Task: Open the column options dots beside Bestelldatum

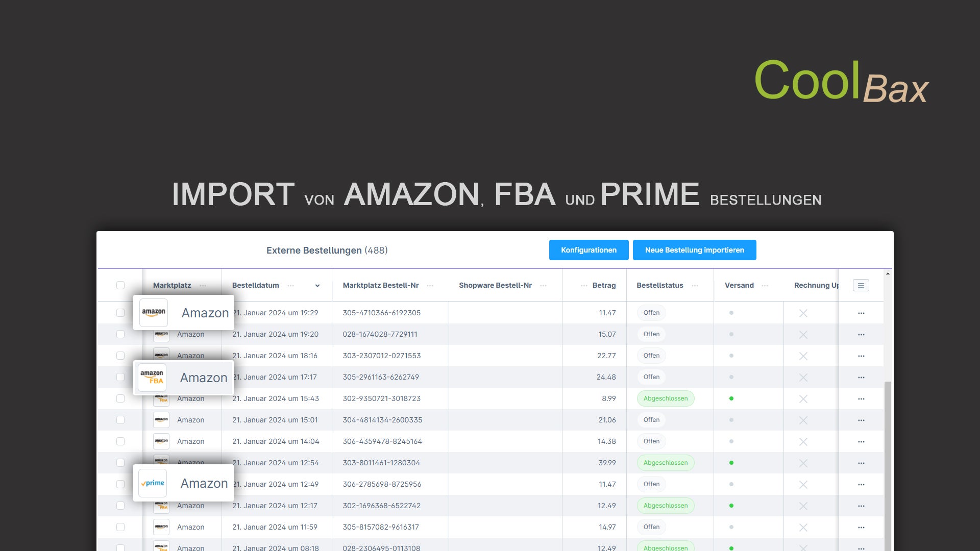Action: click(291, 286)
